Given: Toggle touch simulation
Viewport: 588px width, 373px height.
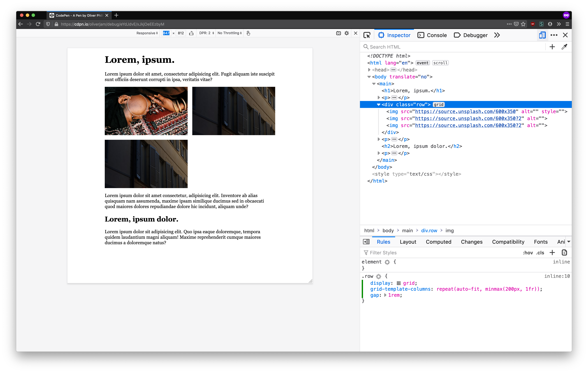Looking at the screenshot, I should [248, 33].
